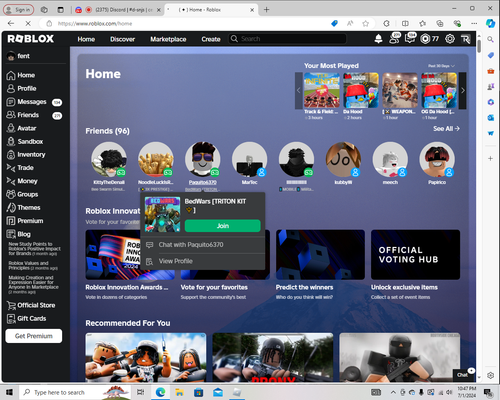
Task: Show previous most played games arrow
Action: point(299,90)
